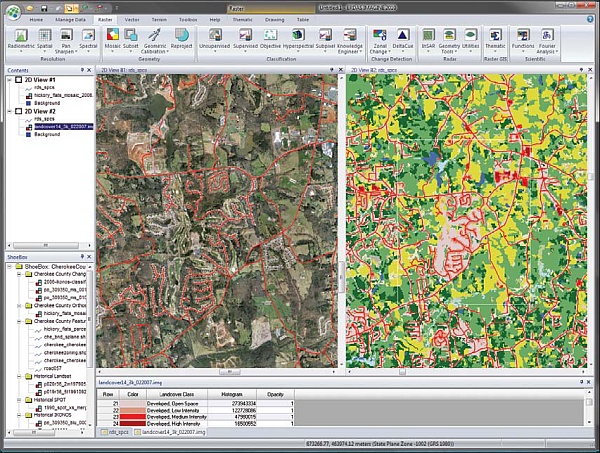Screen dimensions: 600x453
Task: Open the Thematic ribbon tab
Action: click(243, 20)
